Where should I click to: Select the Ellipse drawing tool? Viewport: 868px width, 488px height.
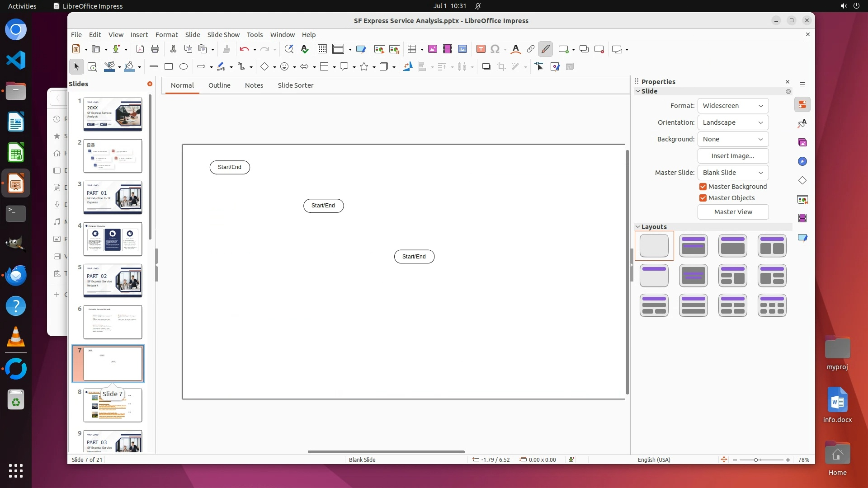[x=183, y=67]
